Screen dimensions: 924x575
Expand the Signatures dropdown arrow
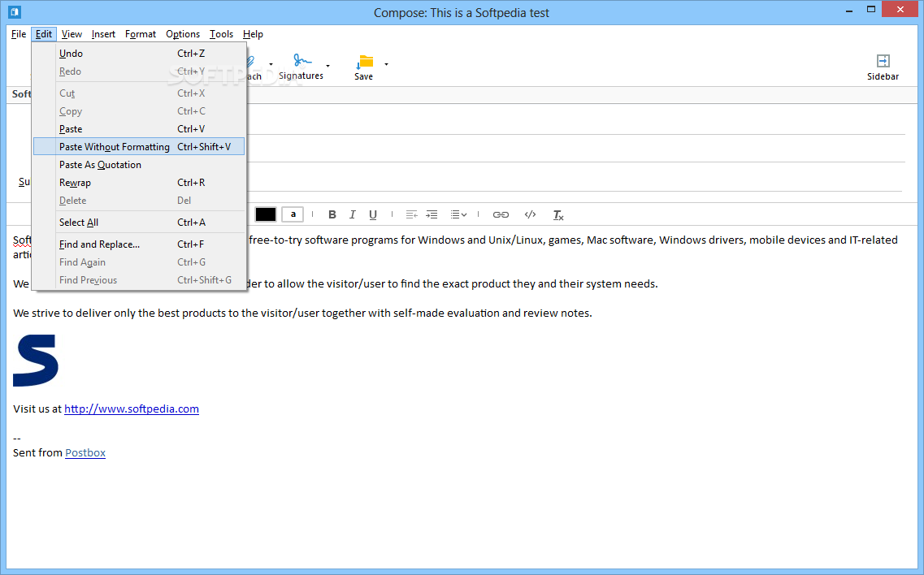click(328, 66)
